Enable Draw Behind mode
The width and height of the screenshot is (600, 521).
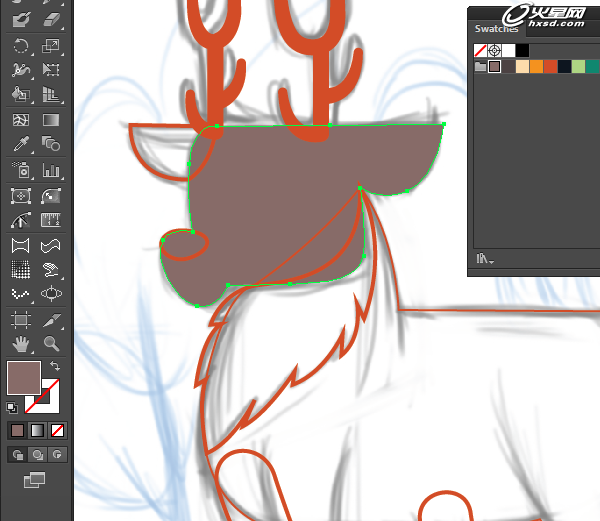coord(37,455)
